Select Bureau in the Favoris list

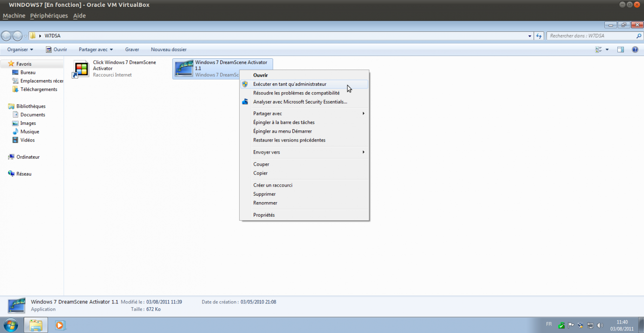27,73
